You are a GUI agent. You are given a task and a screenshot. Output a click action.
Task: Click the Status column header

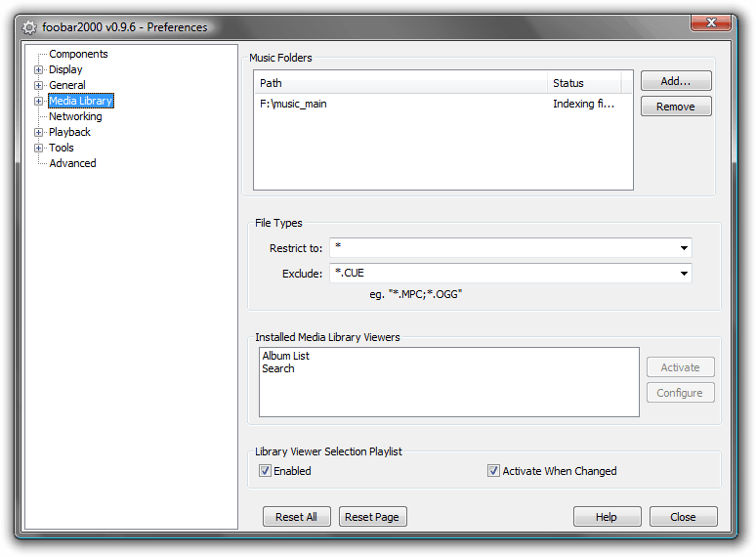tap(584, 83)
